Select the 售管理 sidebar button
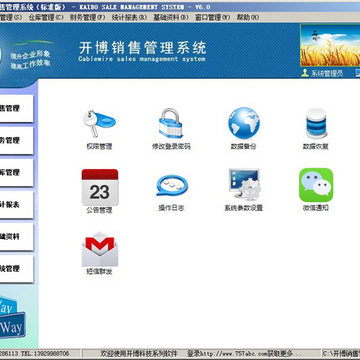 [16, 108]
